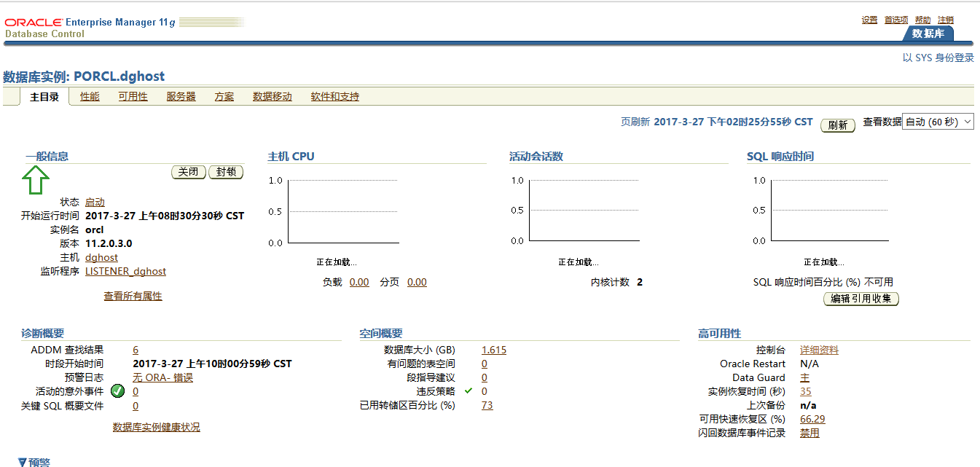The width and height of the screenshot is (980, 467).
Task: Click the 启动 status link
Action: [x=95, y=202]
